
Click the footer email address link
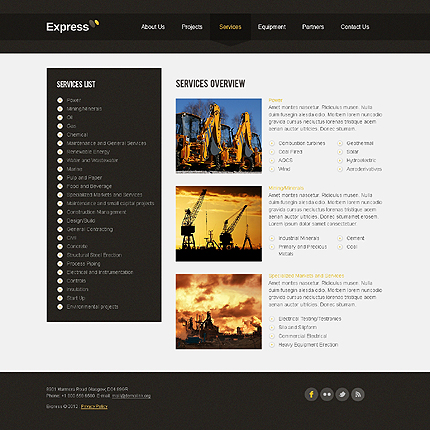[131, 396]
